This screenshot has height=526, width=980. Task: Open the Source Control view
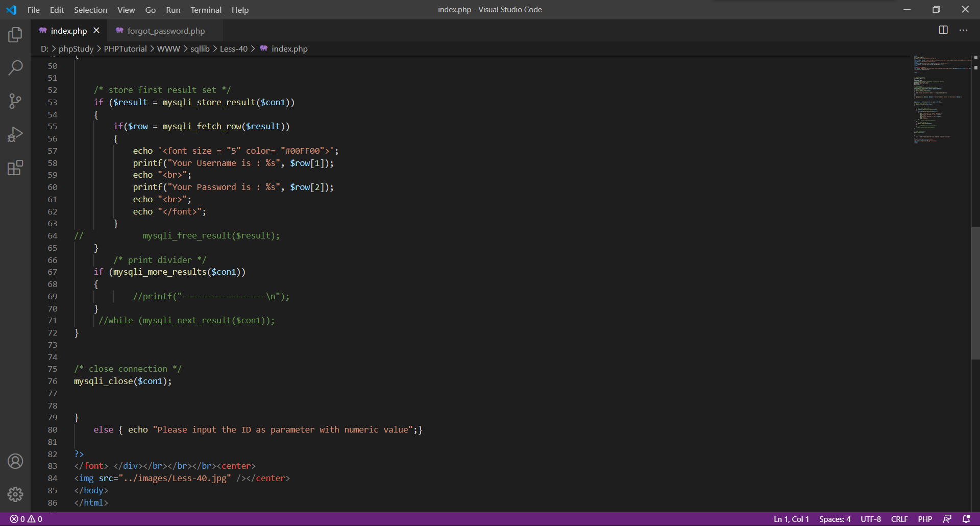click(15, 101)
